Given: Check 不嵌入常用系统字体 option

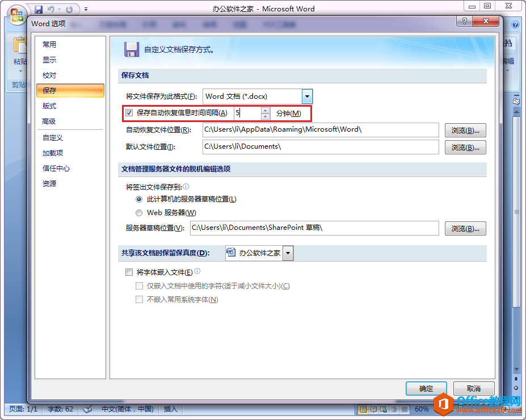Looking at the screenshot, I should pos(139,299).
